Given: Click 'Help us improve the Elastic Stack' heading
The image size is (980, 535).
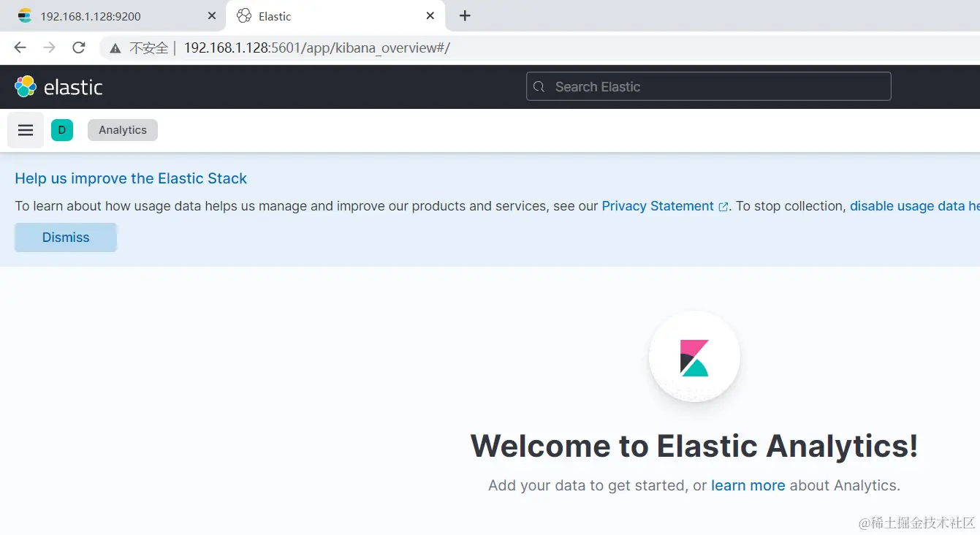Looking at the screenshot, I should click(x=131, y=178).
